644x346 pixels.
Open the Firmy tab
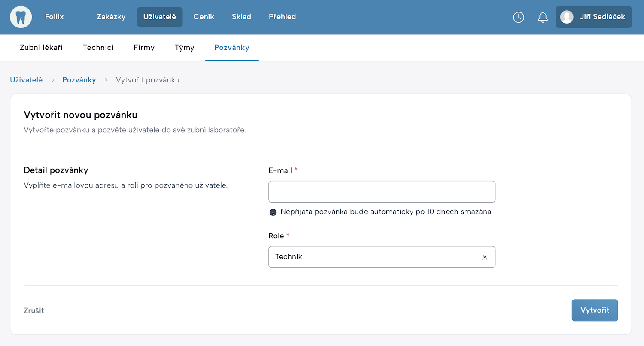pos(144,48)
